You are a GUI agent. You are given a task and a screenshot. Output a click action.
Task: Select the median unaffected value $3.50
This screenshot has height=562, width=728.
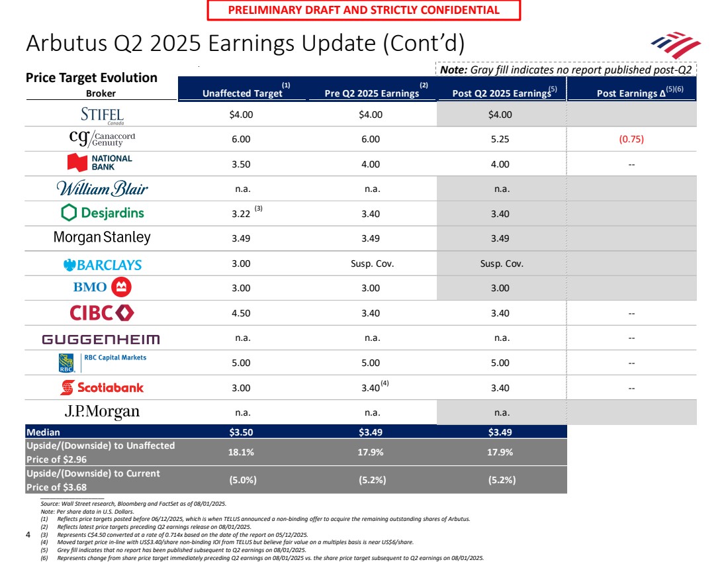click(241, 432)
